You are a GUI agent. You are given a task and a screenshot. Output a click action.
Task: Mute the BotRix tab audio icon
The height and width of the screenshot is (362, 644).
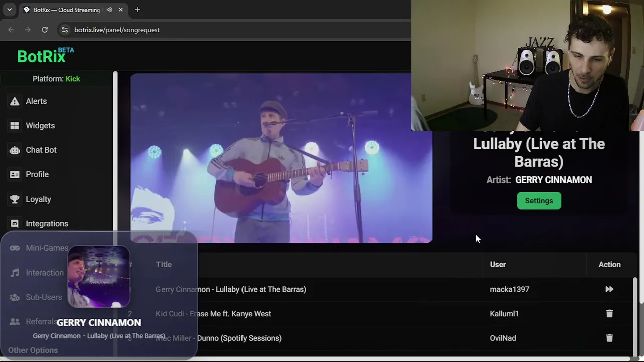pos(109,10)
